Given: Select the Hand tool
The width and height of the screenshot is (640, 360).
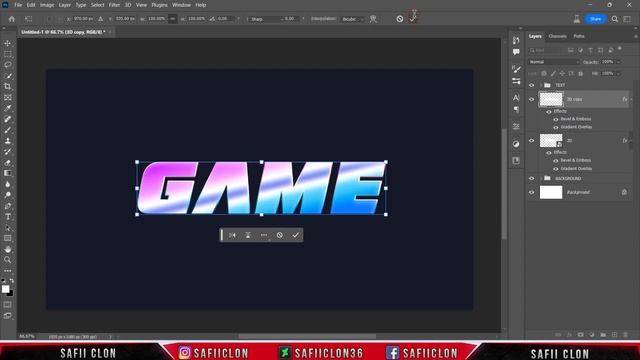Looking at the screenshot, I should (8, 249).
